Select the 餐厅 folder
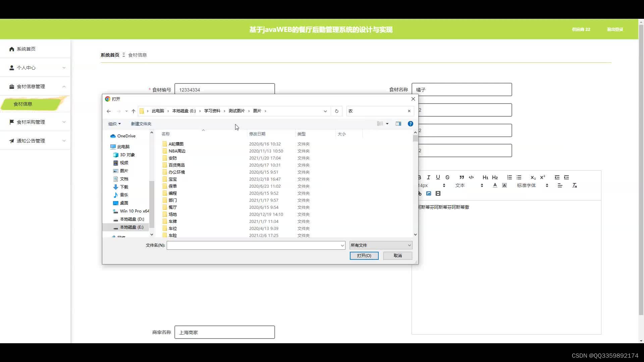The width and height of the screenshot is (644, 362). pos(172,207)
